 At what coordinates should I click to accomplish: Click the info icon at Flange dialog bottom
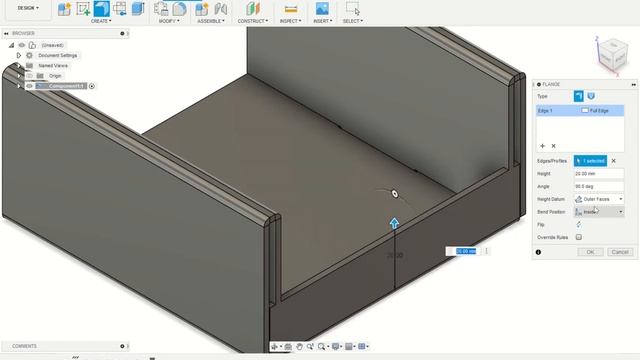point(538,252)
